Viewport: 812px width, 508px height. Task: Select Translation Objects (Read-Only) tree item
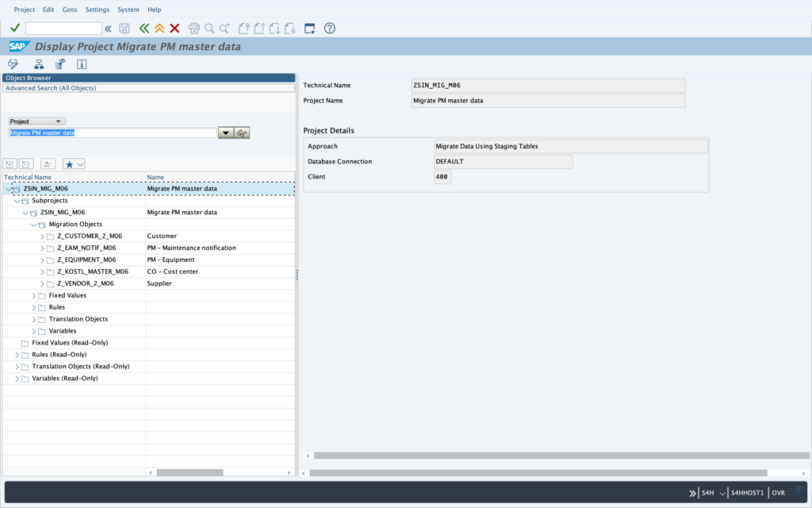81,367
